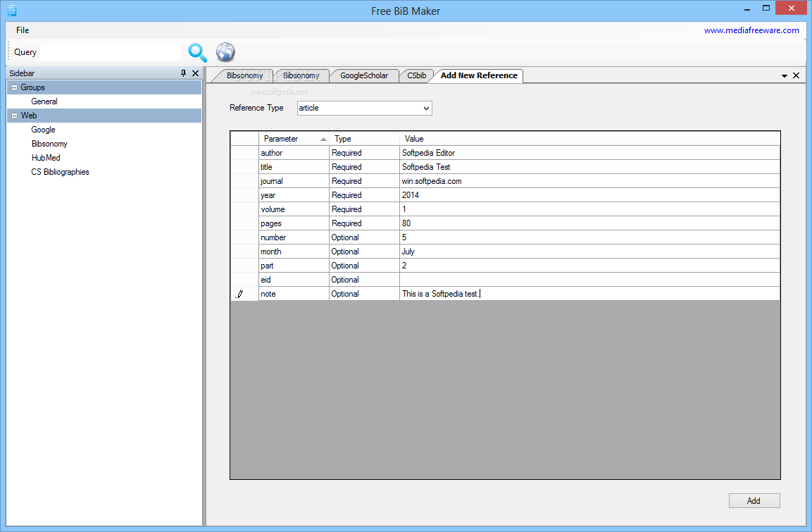Click the volume value cell
The width and height of the screenshot is (812, 532).
coord(590,209)
